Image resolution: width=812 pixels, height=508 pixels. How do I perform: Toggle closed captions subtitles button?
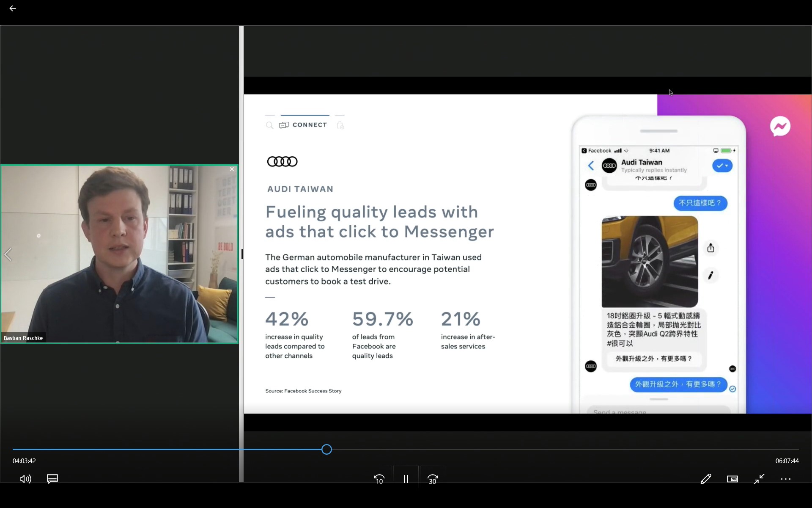(x=52, y=479)
